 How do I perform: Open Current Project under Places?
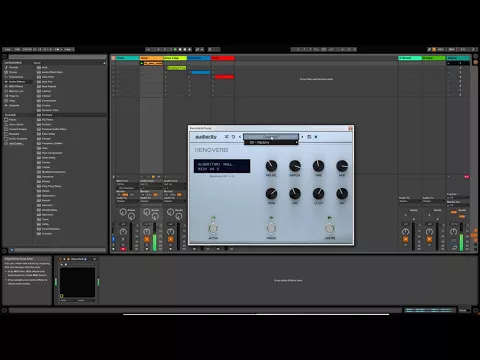click(x=18, y=129)
